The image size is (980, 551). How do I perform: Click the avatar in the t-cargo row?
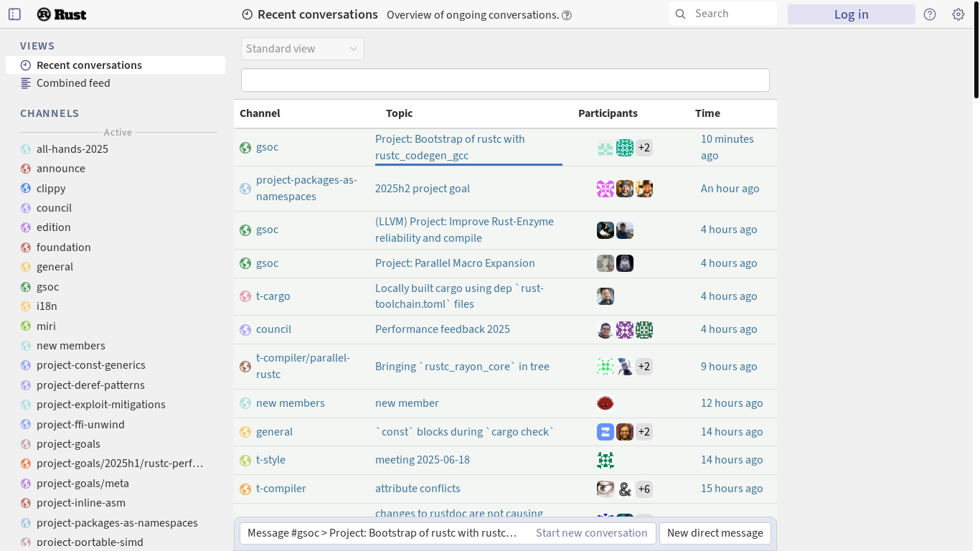tap(606, 296)
